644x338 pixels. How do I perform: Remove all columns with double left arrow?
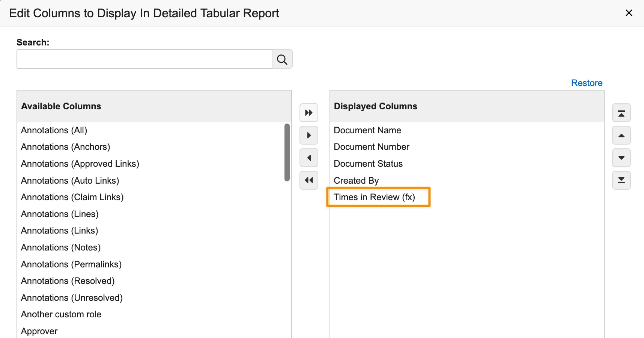pos(309,180)
